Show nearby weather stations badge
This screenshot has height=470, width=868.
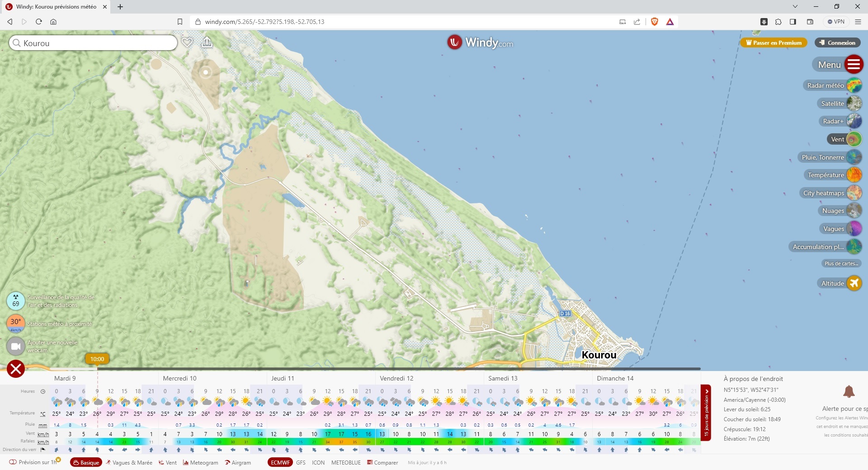(16, 324)
